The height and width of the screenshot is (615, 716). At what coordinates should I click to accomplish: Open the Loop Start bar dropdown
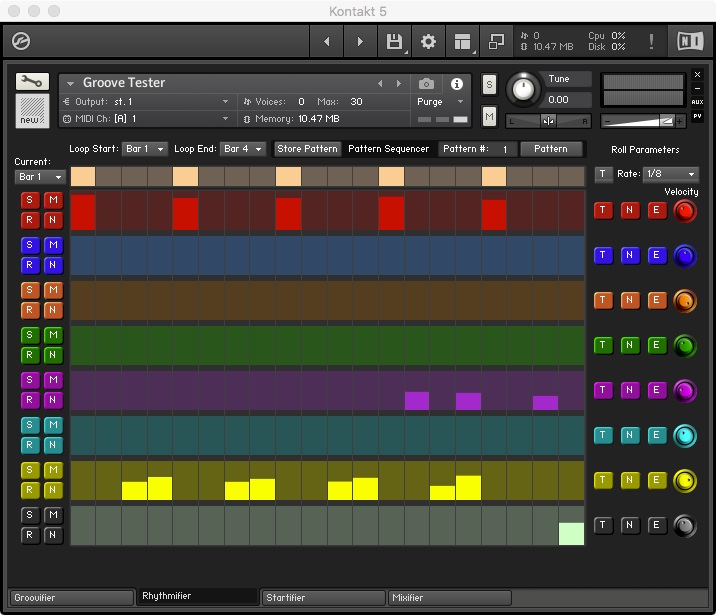click(144, 149)
